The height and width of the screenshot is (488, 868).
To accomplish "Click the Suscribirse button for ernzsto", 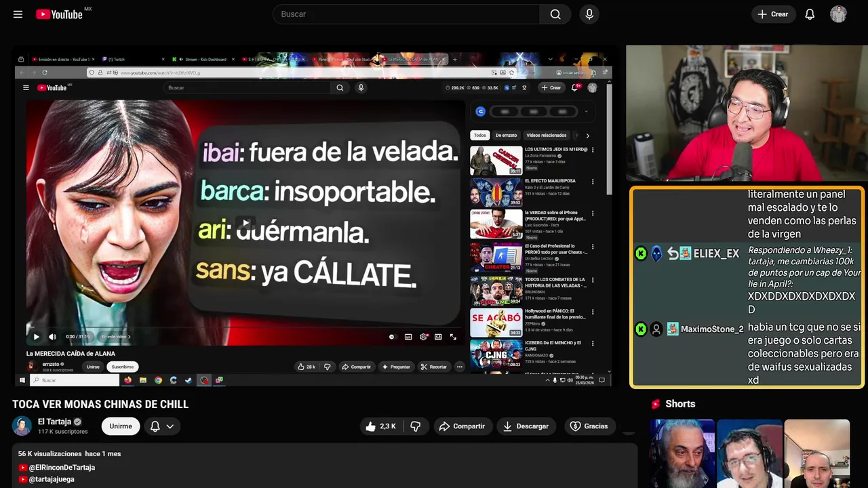I will click(123, 367).
